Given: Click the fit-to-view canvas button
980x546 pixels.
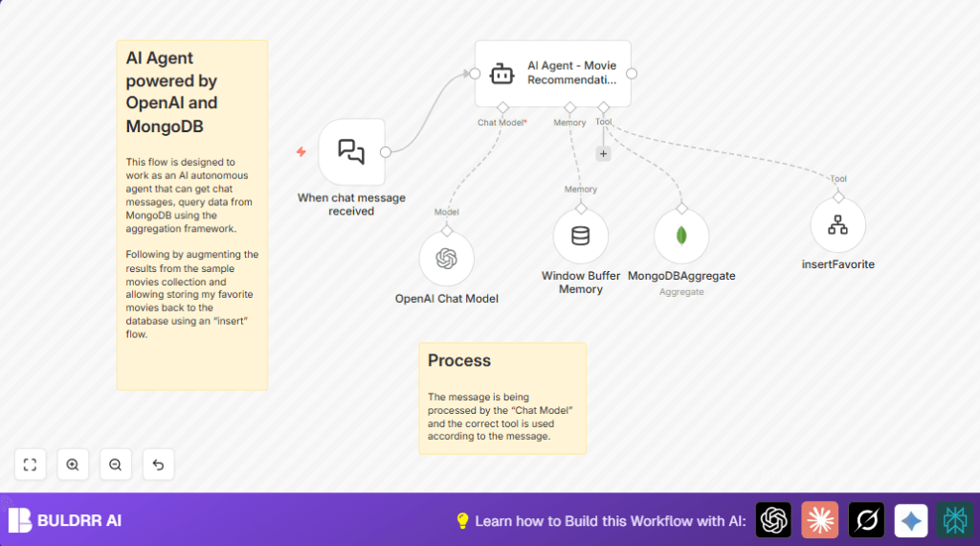Looking at the screenshot, I should 30,465.
